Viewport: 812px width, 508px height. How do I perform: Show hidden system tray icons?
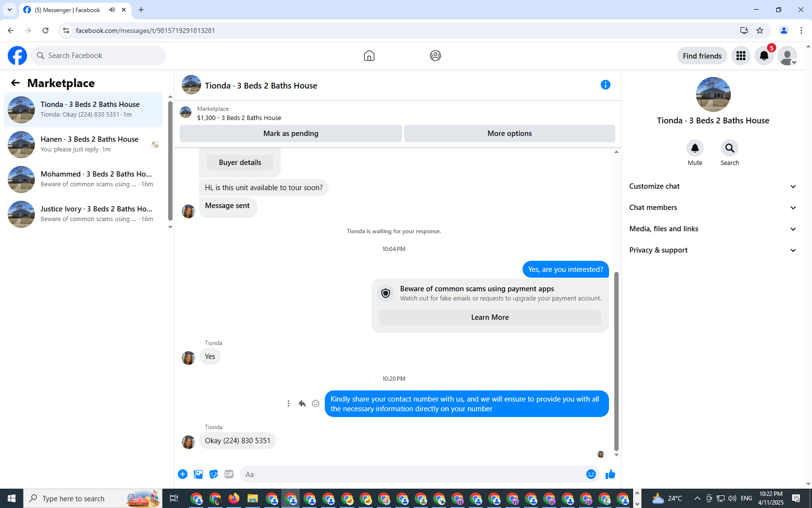[x=697, y=498]
